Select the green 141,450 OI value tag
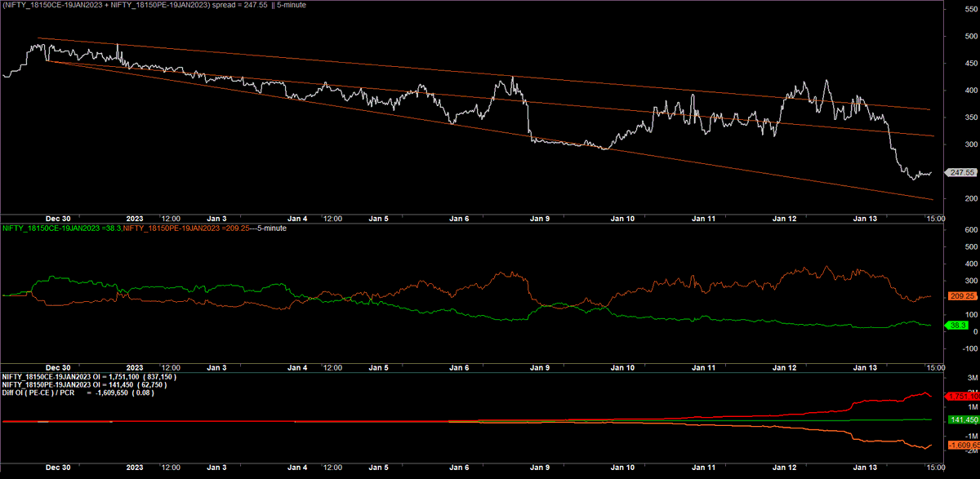Image resolution: width=980 pixels, height=479 pixels. point(962,419)
